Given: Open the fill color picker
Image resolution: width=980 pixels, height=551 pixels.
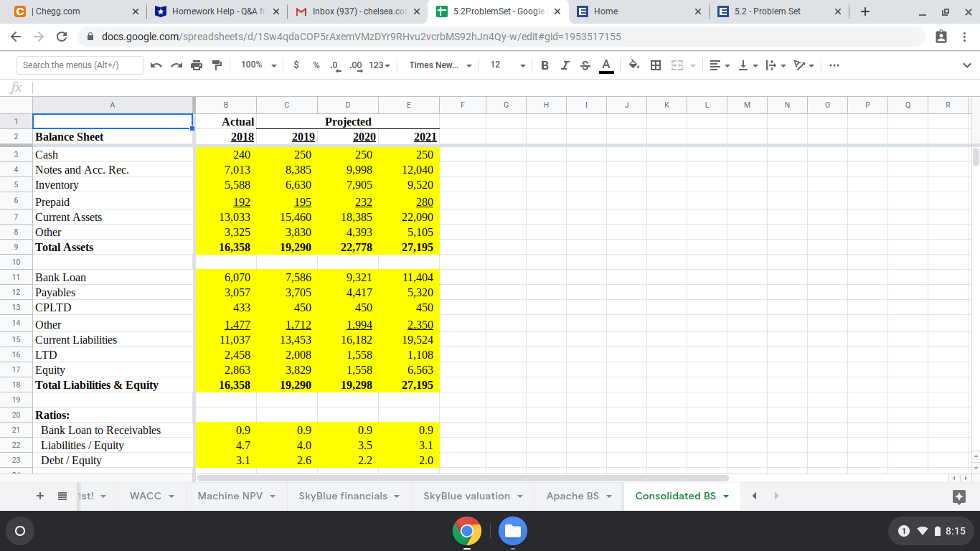Looking at the screenshot, I should (x=634, y=65).
